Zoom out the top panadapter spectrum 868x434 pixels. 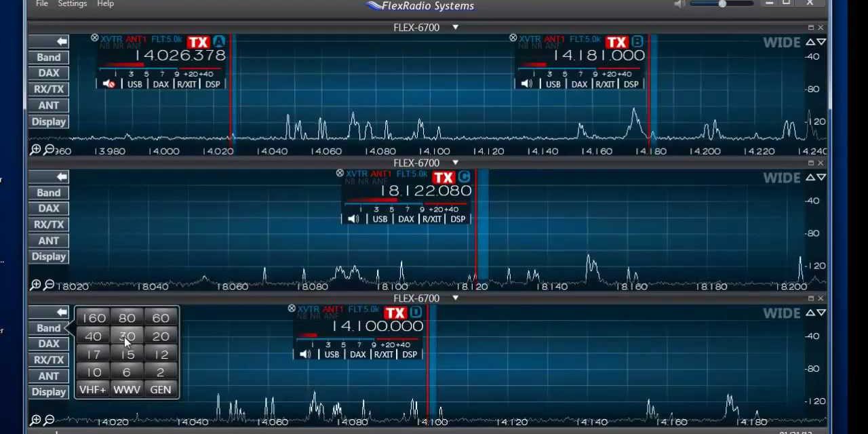(x=49, y=150)
